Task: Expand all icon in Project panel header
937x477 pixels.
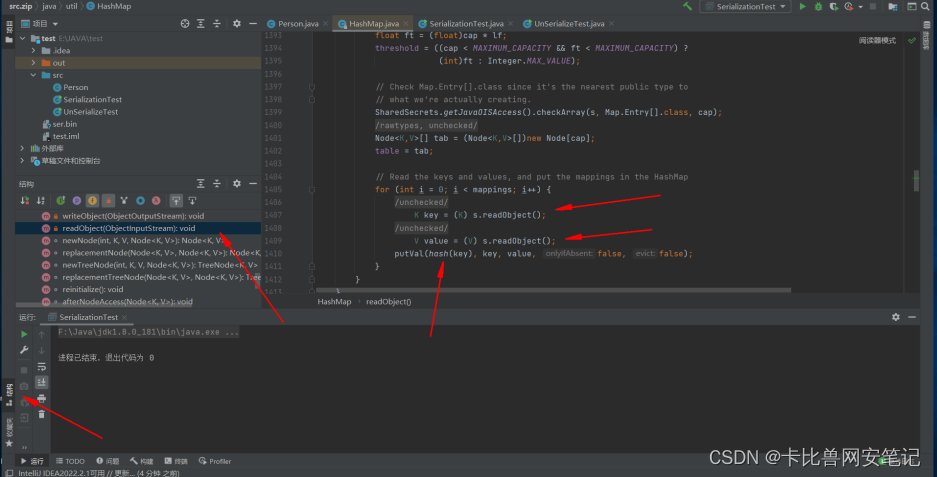Action: (x=201, y=23)
